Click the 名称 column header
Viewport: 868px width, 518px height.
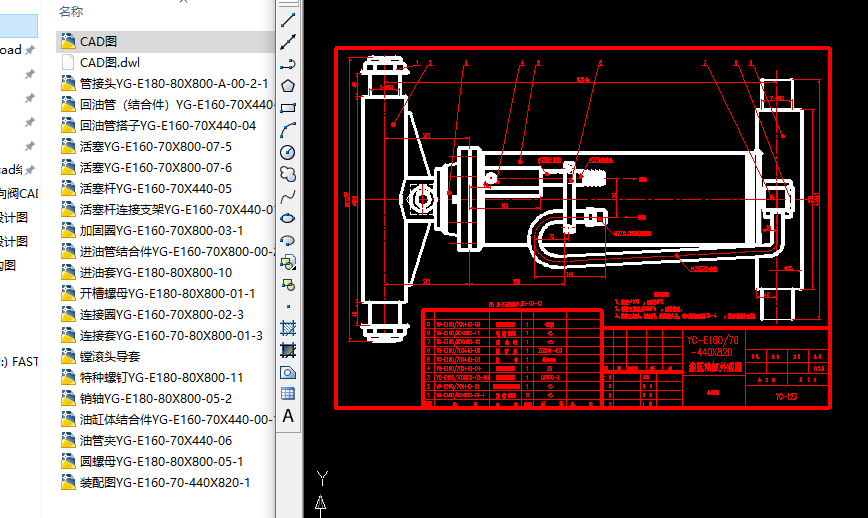pos(71,11)
